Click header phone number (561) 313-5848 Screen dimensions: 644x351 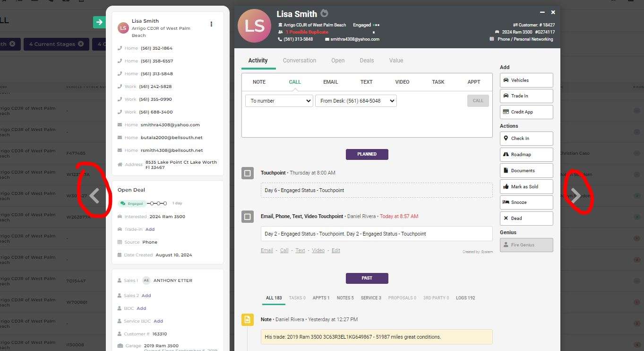[298, 39]
